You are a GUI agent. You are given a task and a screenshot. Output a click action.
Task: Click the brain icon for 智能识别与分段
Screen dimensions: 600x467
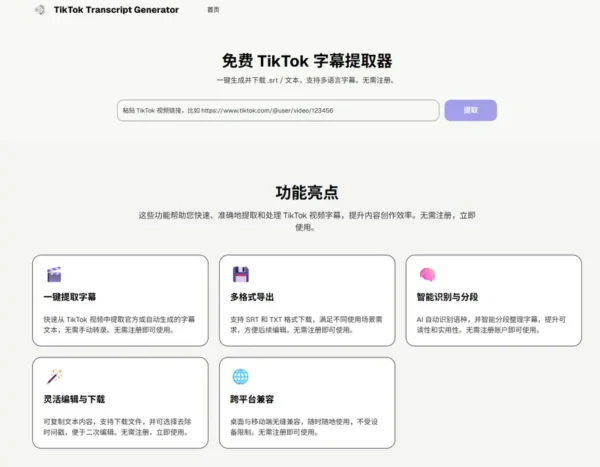[x=427, y=274]
